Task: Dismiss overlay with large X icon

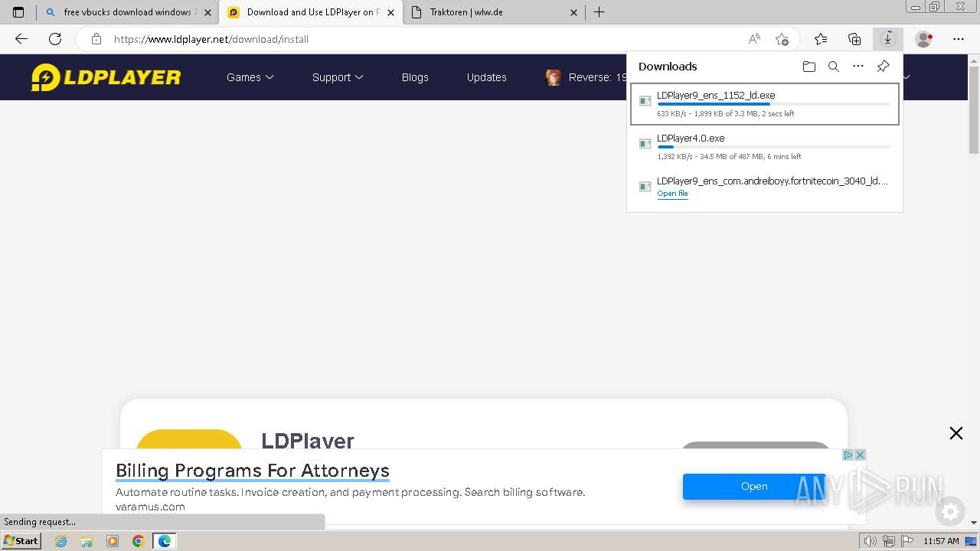Action: point(956,433)
